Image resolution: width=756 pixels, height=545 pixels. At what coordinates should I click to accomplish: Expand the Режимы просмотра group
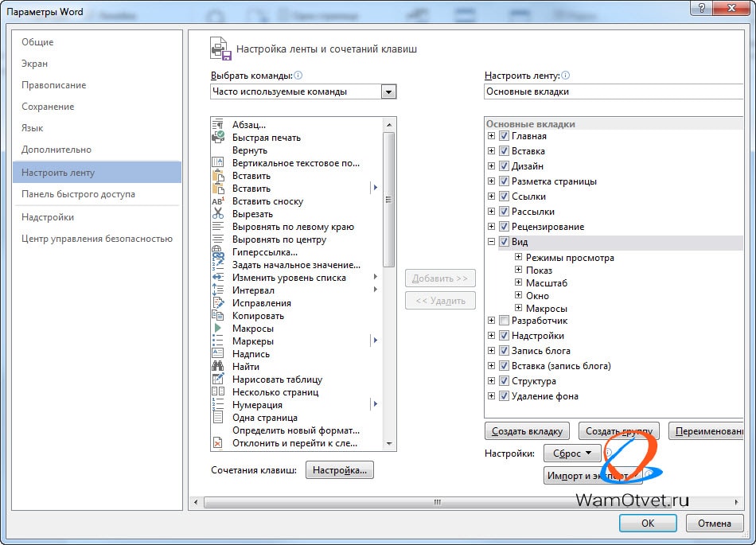click(x=518, y=257)
